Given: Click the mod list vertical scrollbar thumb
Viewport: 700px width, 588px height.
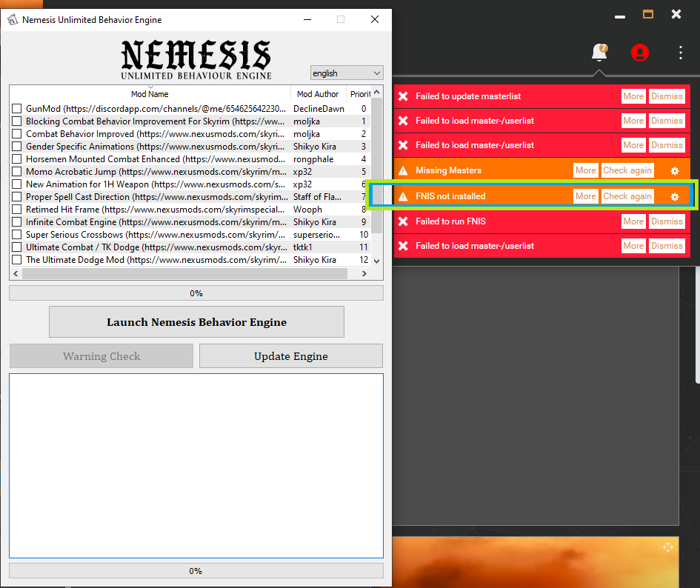Looking at the screenshot, I should [377, 165].
